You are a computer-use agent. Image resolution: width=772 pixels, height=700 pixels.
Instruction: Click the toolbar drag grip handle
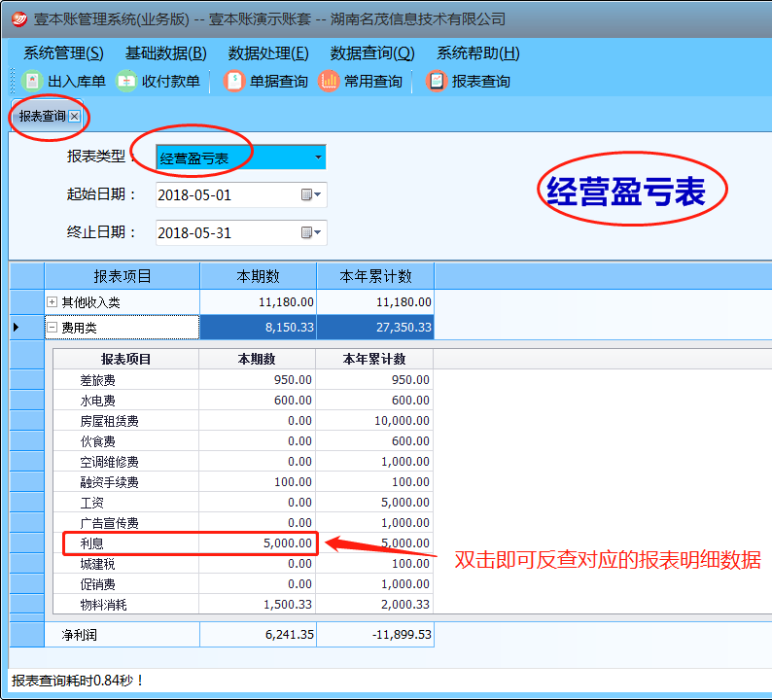click(13, 82)
